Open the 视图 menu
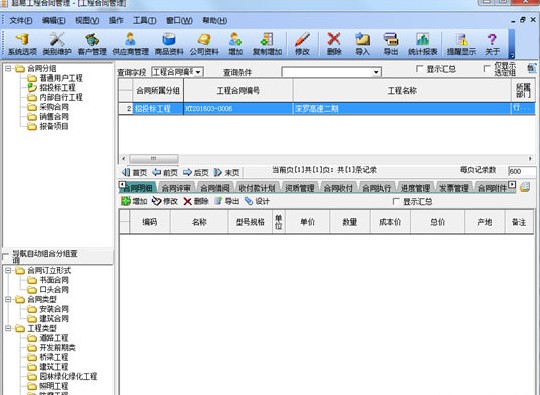 pos(87,21)
